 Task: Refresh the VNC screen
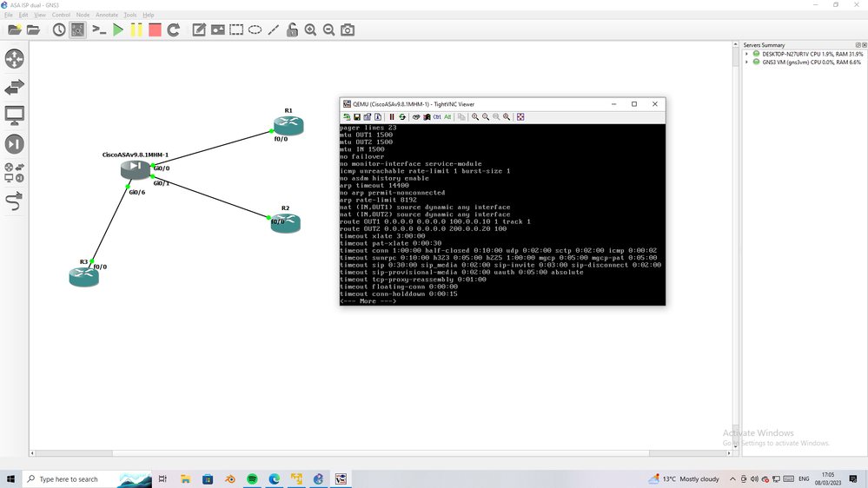(x=402, y=116)
